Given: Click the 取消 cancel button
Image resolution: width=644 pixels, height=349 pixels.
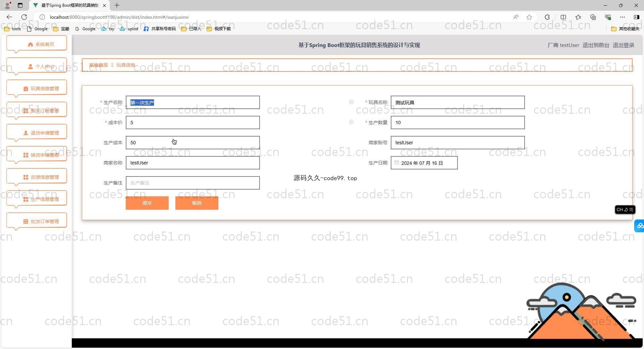Looking at the screenshot, I should tap(197, 203).
